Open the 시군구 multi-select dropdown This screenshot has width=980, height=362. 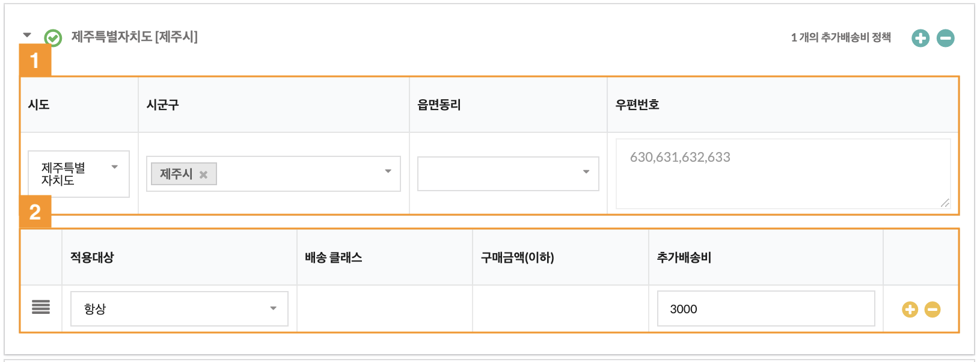(301, 174)
